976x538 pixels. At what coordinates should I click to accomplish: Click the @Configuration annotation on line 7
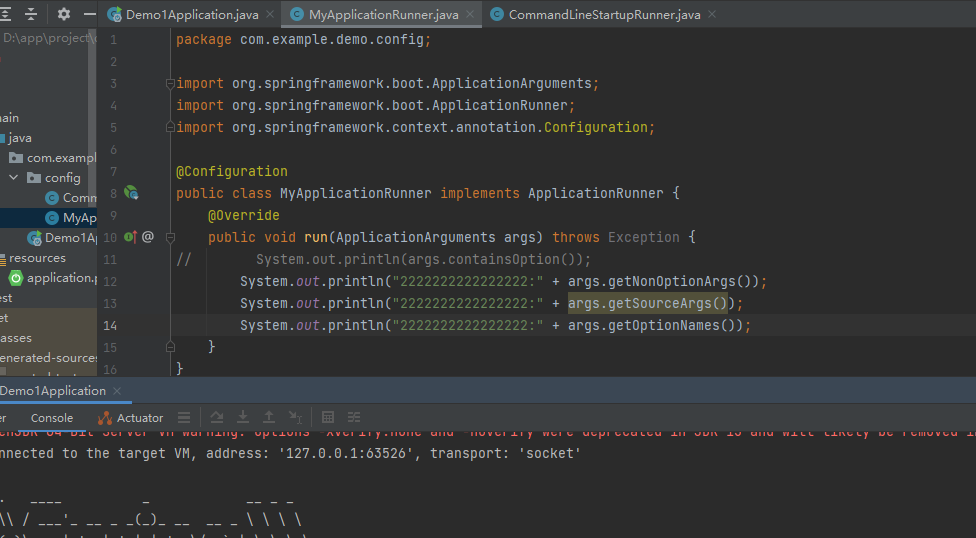(232, 171)
